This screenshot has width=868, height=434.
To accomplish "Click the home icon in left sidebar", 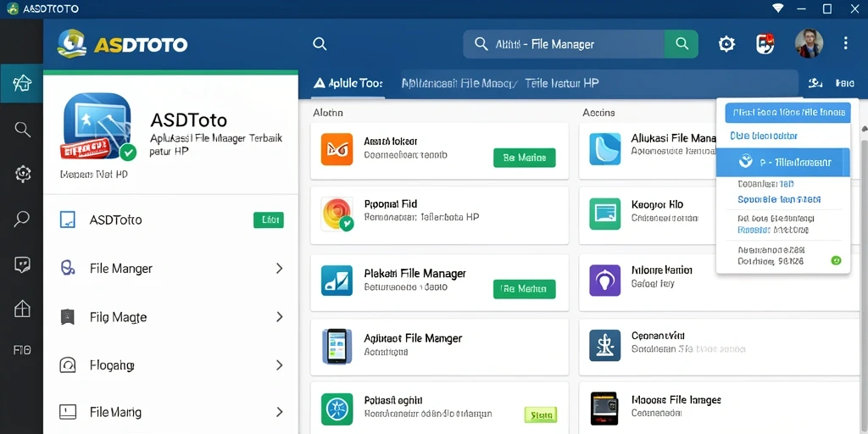I will click(21, 83).
